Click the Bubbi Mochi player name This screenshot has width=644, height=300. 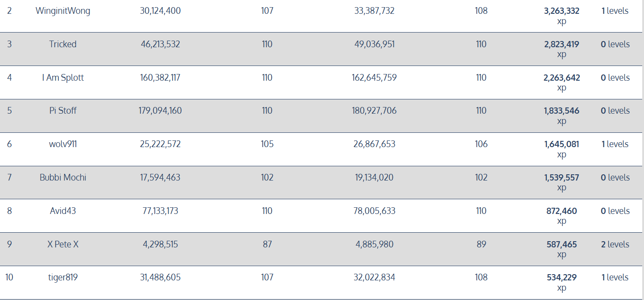(x=63, y=177)
